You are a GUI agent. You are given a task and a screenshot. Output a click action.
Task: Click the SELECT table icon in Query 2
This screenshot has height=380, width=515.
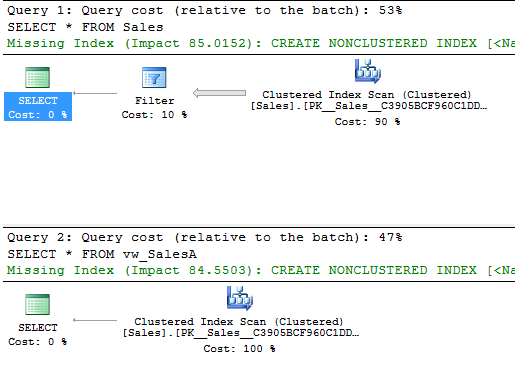point(38,304)
